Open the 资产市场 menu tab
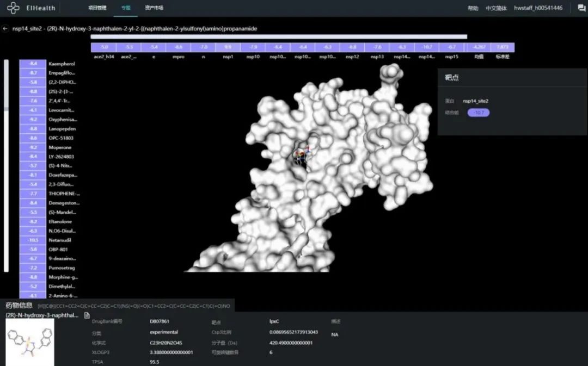Viewport: 588px width, 366px height. tap(154, 8)
